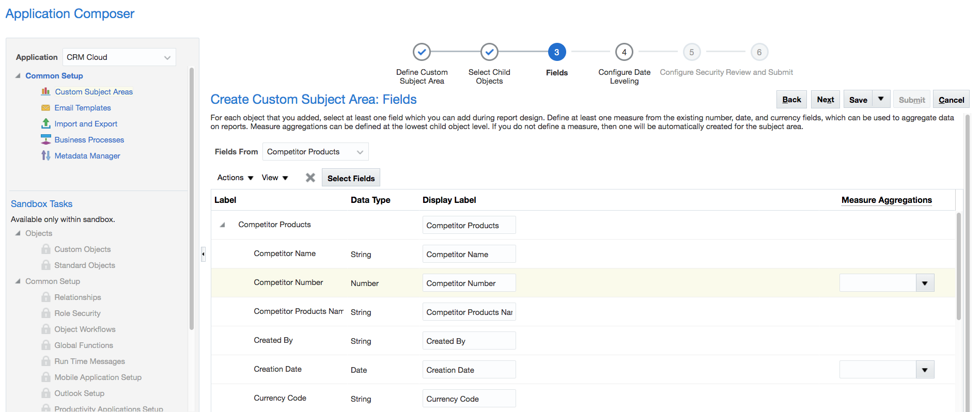Open the View menu
The image size is (980, 412).
point(274,178)
